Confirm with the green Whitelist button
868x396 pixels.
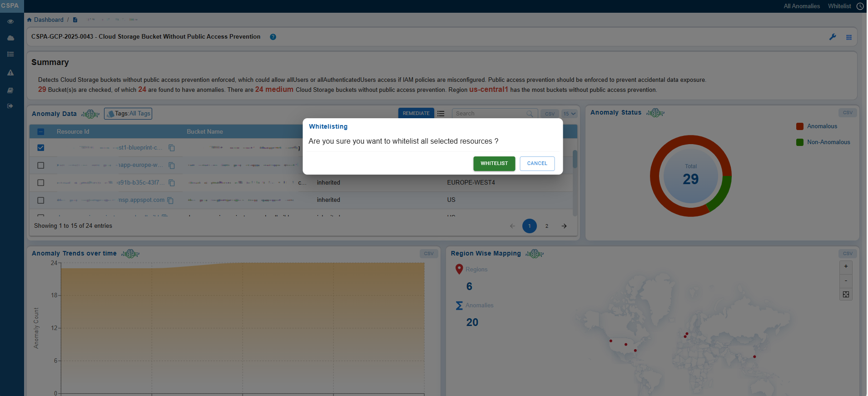coord(494,164)
